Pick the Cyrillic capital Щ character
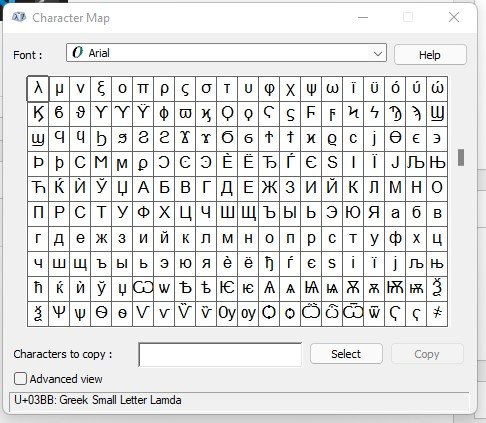This screenshot has height=423, width=486. [x=248, y=213]
